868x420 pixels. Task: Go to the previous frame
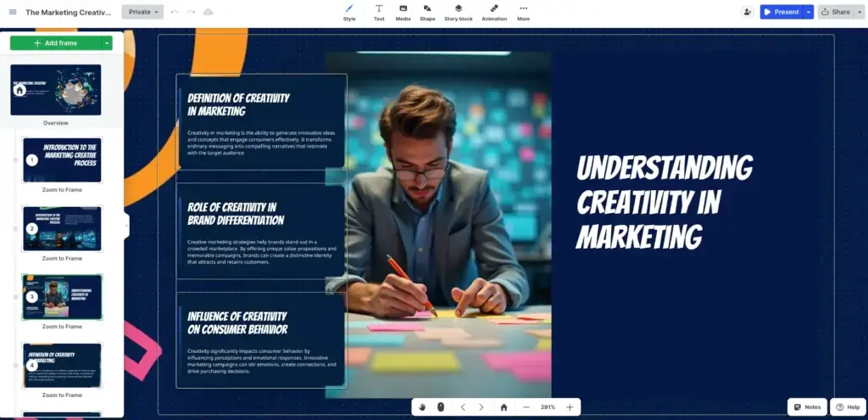(x=464, y=407)
